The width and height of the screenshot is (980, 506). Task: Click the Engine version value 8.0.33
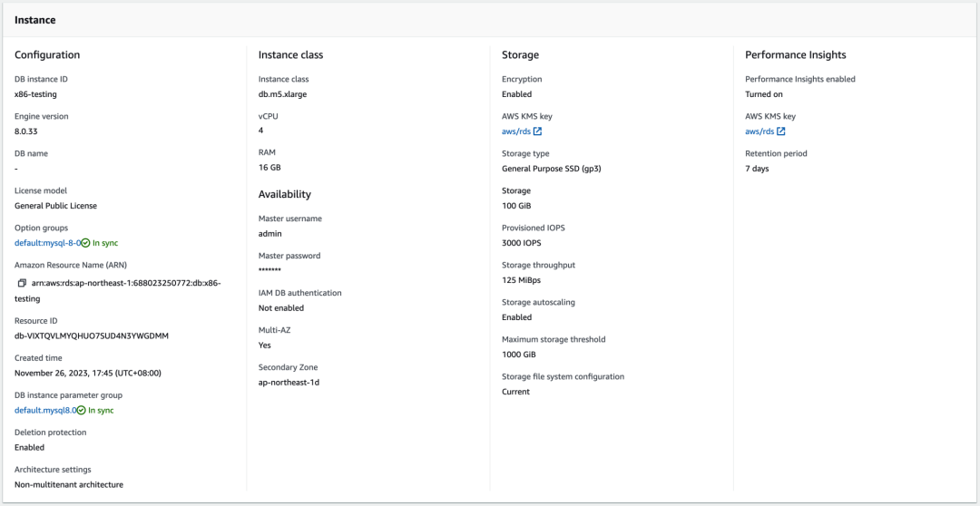tap(28, 131)
